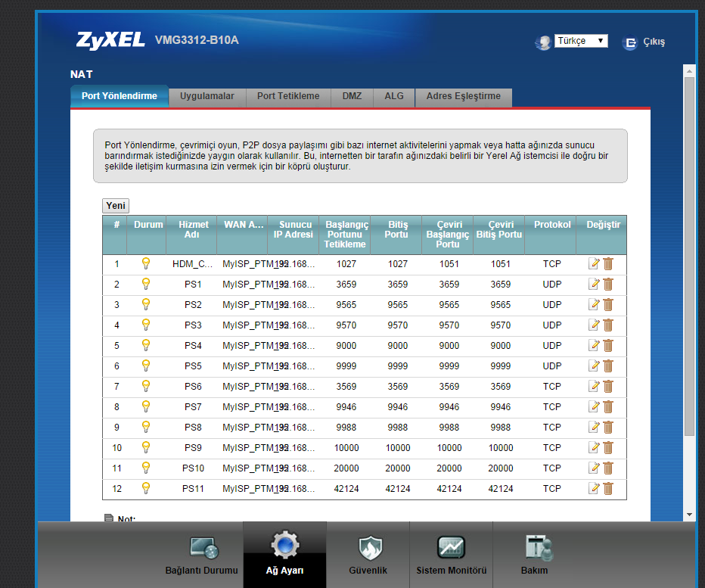Open the Türkçe language dropdown
705x588 pixels.
(x=581, y=41)
